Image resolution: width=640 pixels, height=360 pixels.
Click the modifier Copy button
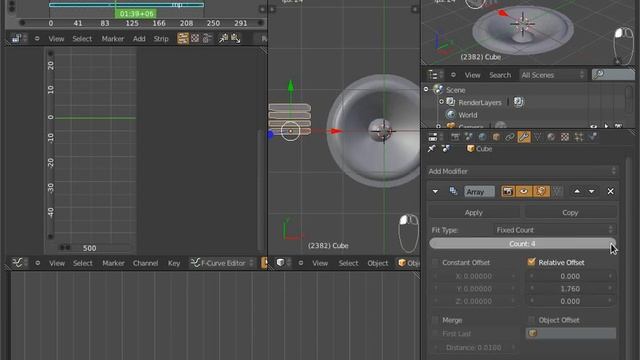pos(570,213)
